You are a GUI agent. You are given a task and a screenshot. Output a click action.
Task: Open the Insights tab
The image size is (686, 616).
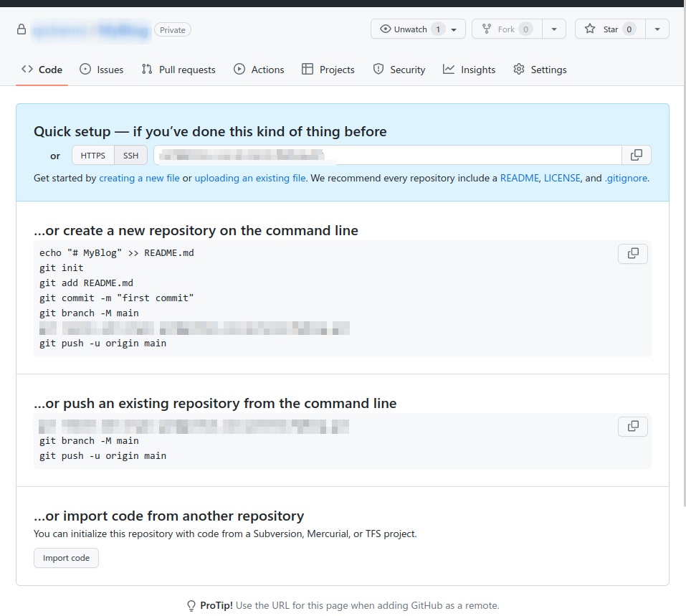pyautogui.click(x=469, y=70)
